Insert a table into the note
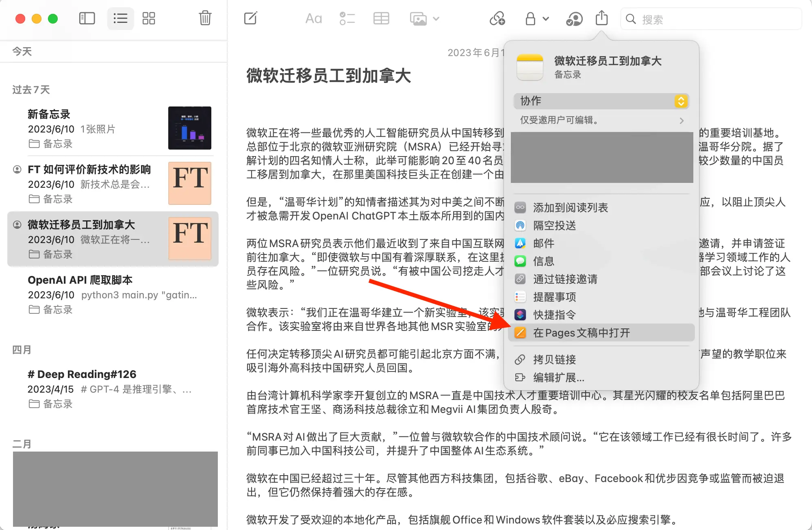This screenshot has height=530, width=812. (381, 19)
